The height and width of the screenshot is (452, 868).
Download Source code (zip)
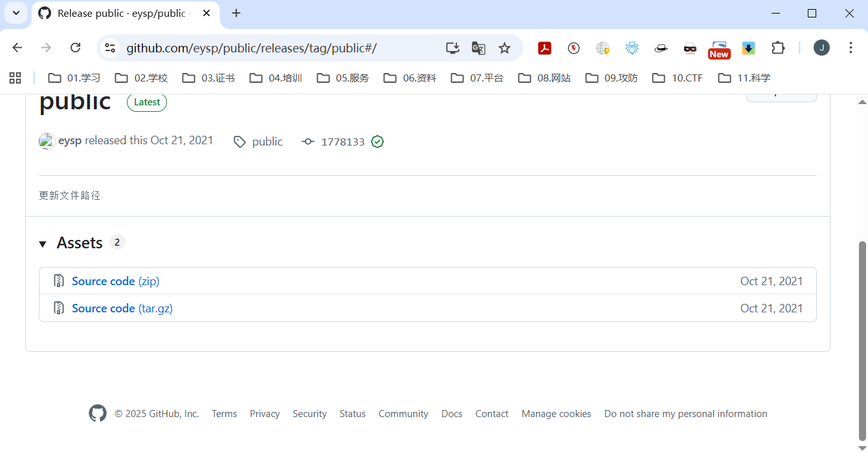(116, 281)
